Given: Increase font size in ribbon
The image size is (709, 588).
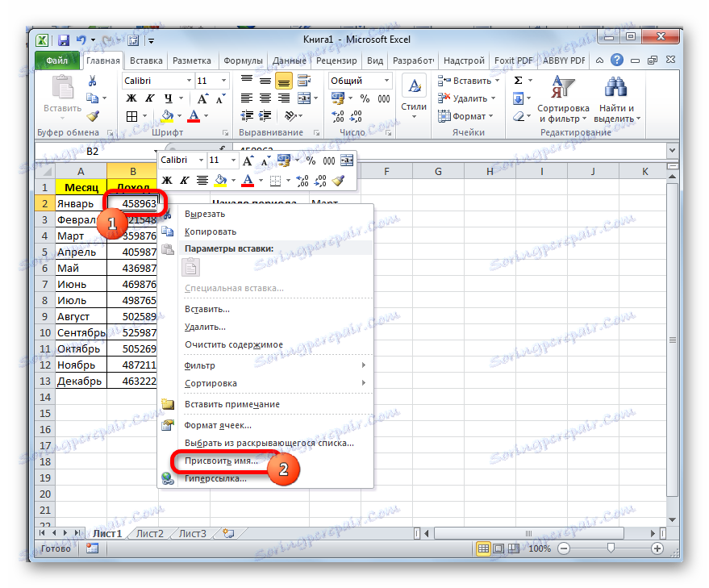Looking at the screenshot, I should pos(202,98).
